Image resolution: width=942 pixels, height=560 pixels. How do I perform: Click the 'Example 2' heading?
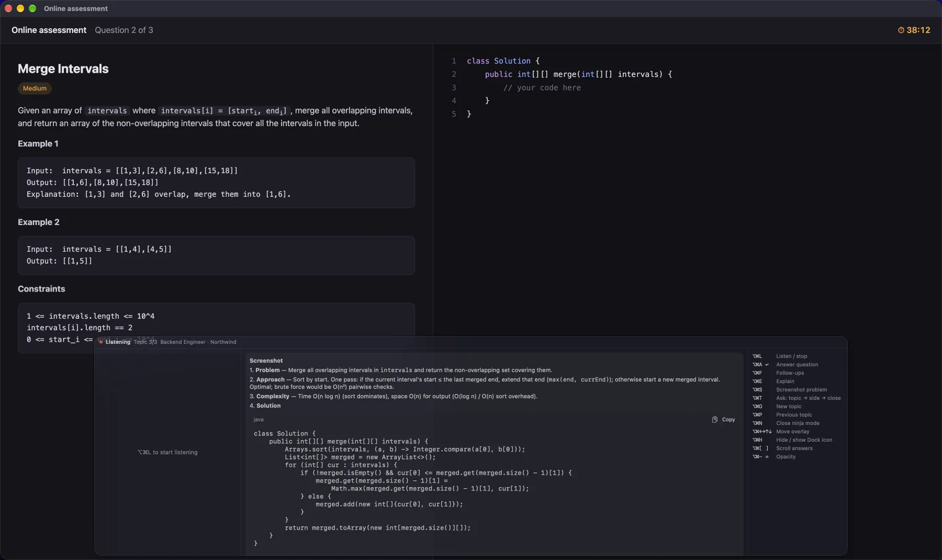[39, 222]
